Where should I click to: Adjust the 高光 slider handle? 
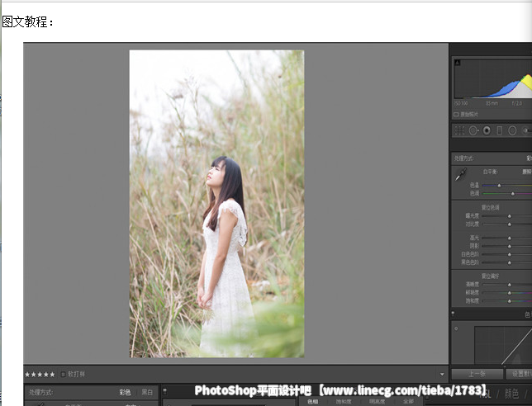(x=509, y=238)
